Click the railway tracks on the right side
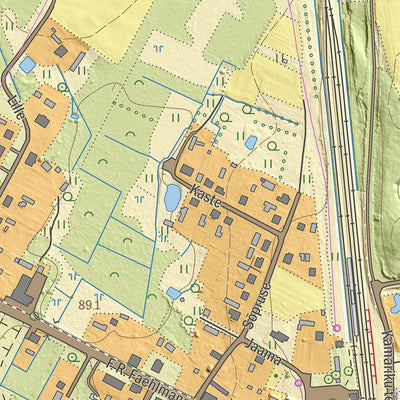400x400 pixels. 343,167
